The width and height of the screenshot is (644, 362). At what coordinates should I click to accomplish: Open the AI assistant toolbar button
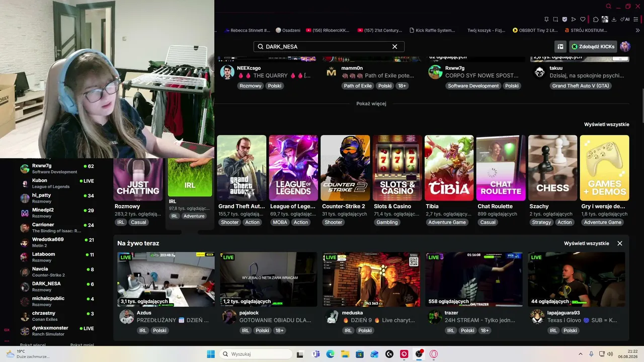point(625,20)
